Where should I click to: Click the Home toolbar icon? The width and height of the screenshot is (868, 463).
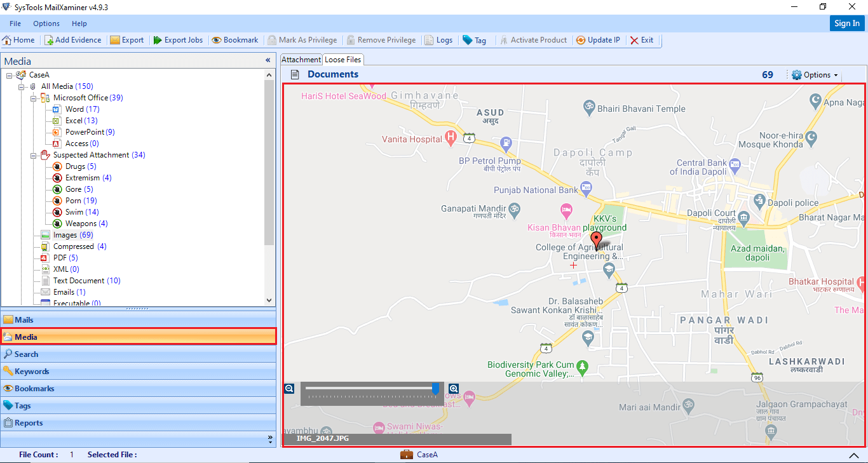18,40
